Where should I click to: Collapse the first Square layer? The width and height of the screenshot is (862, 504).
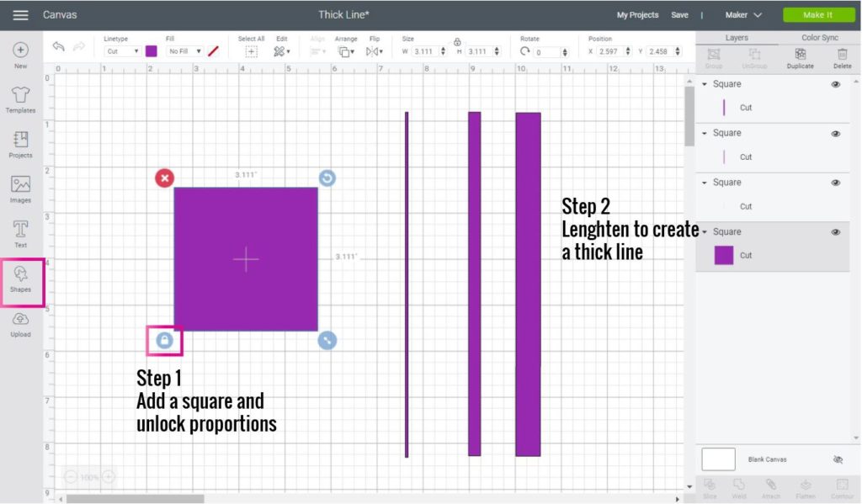(x=705, y=84)
